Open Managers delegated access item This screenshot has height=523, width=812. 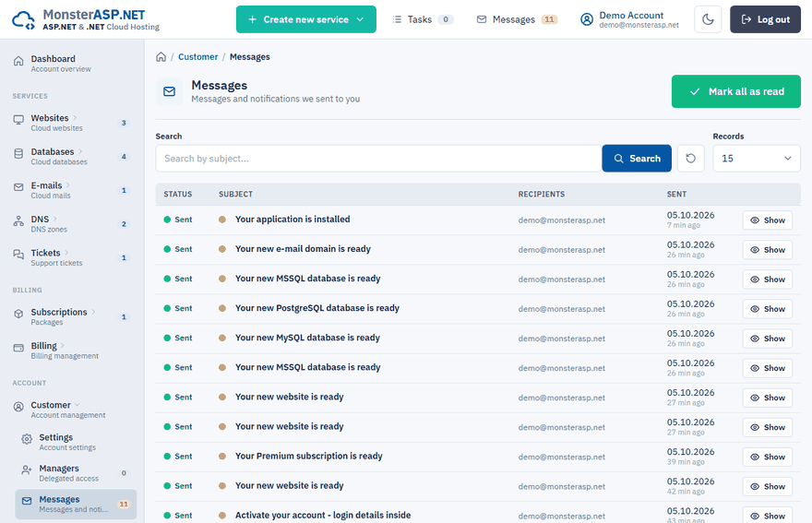[x=76, y=473]
